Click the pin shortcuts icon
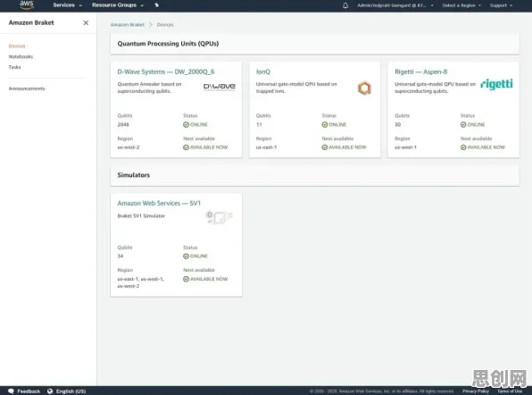Image resolution: width=532 pixels, height=395 pixels. click(x=156, y=5)
